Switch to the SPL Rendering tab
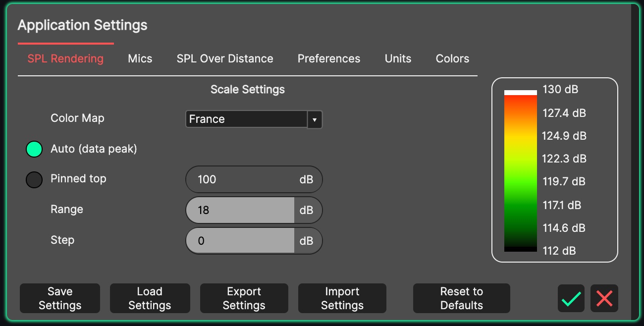 point(65,58)
